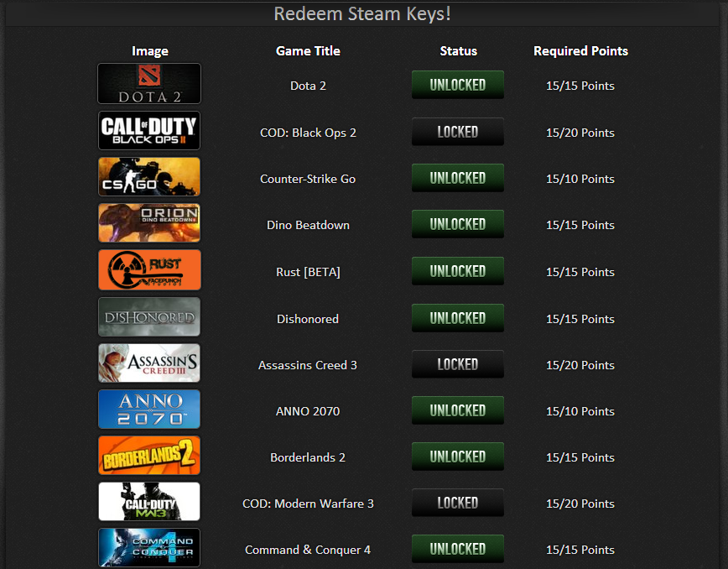Select the "Command & Conquer 4" title
Screen dimensions: 728x569
click(x=308, y=550)
